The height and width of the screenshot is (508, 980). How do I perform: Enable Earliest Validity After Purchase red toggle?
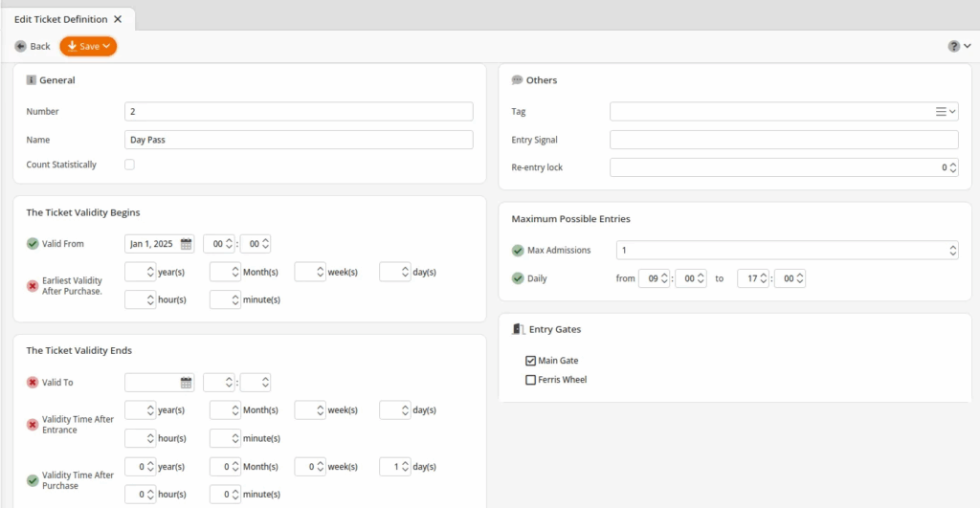coord(33,286)
